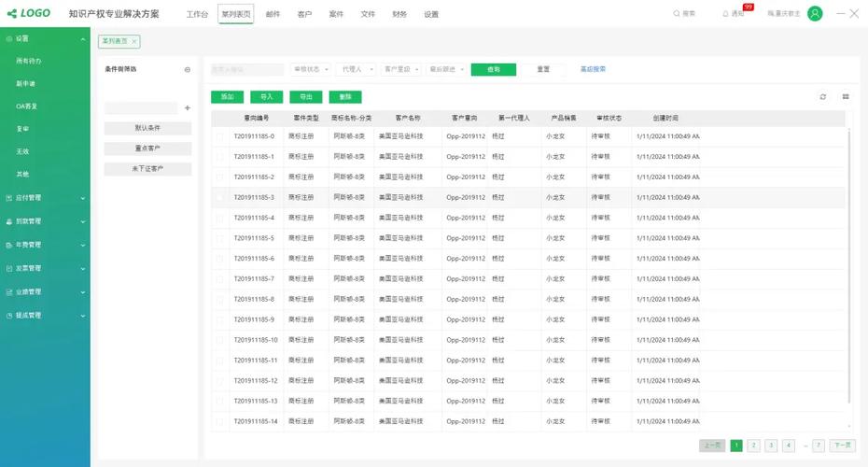Open the 审核状态 filter dropdown
This screenshot has height=467, width=868.
pos(311,69)
